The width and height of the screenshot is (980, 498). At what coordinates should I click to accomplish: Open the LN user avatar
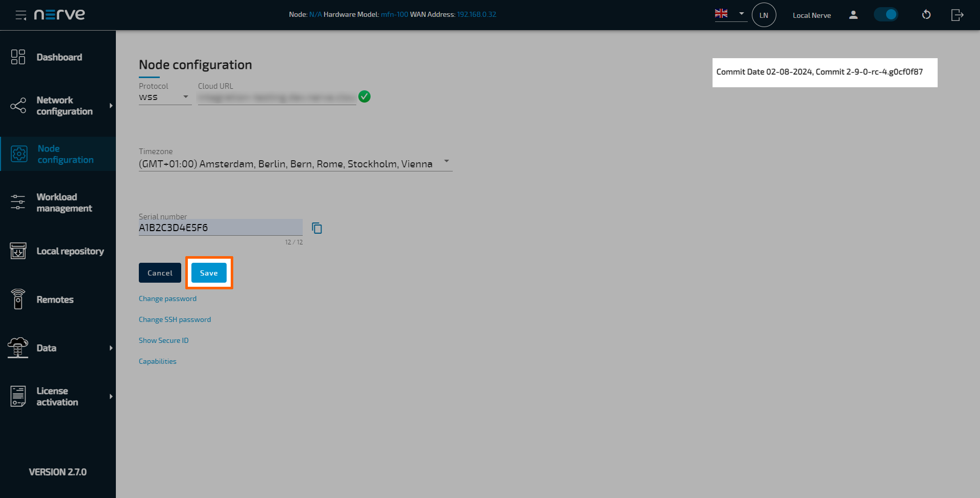click(x=764, y=15)
